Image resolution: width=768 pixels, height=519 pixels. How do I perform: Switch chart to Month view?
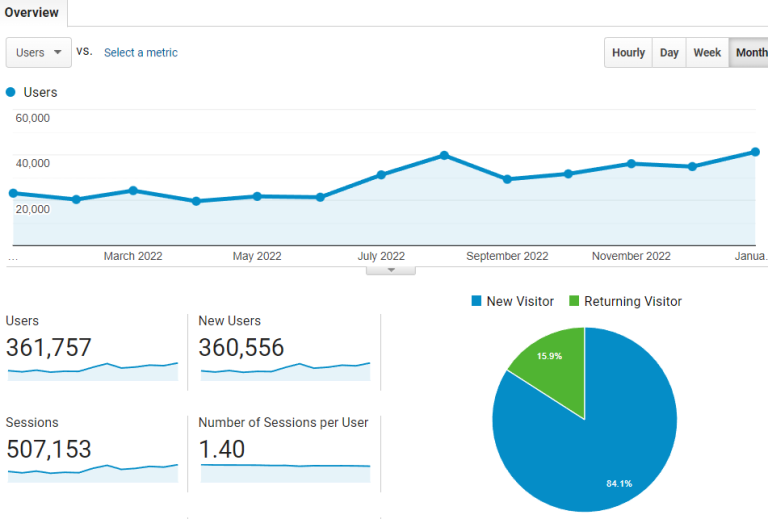point(749,53)
